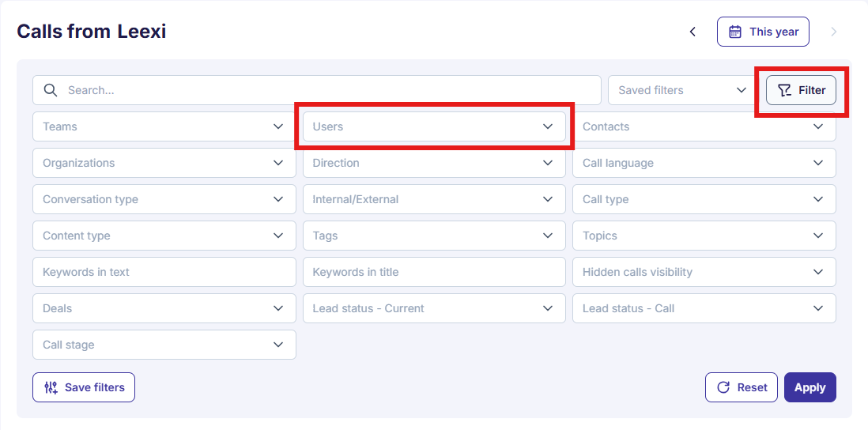Open the Organizations dropdown
The width and height of the screenshot is (868, 430).
tap(164, 164)
